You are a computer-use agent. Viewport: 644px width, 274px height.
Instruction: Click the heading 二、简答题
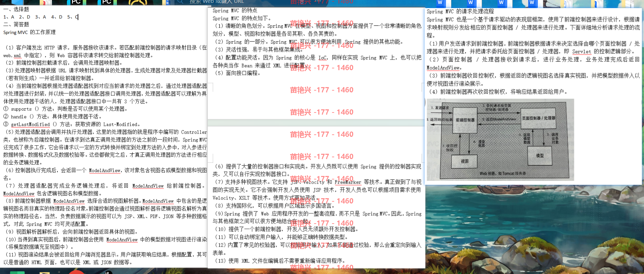click(x=16, y=24)
